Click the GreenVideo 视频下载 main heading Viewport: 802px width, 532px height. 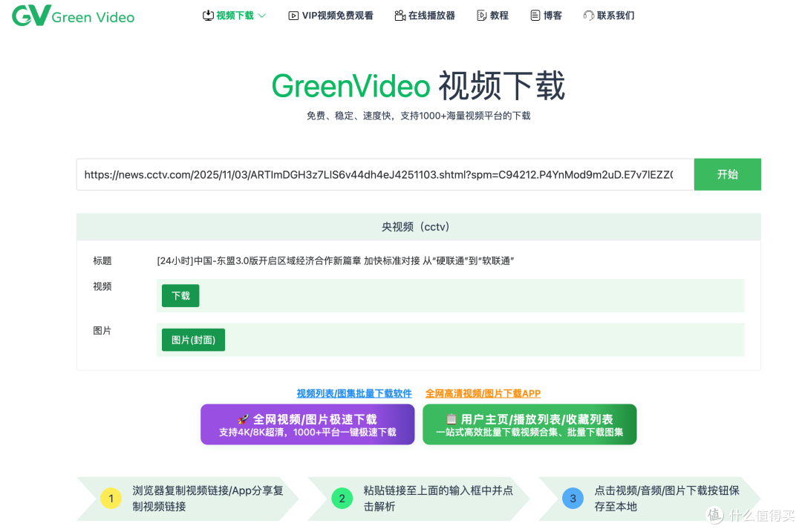pyautogui.click(x=418, y=85)
